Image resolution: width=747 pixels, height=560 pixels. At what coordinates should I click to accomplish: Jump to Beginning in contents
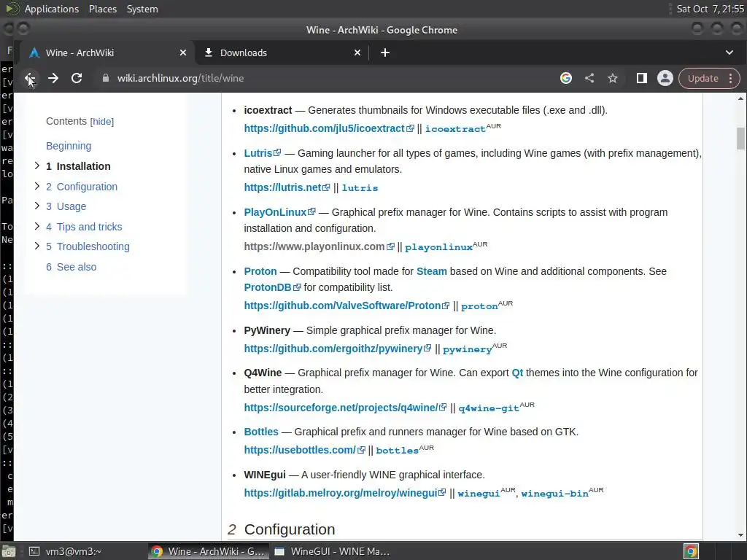tap(69, 146)
